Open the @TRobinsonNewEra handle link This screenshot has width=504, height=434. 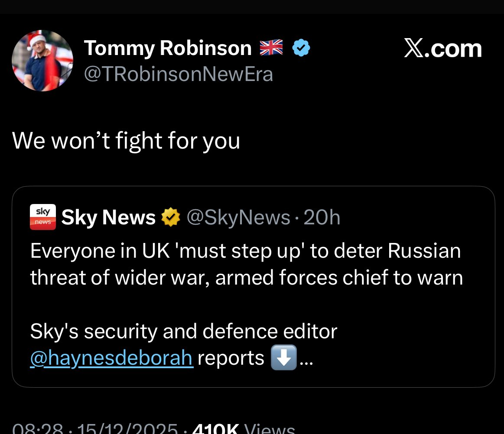(x=178, y=74)
